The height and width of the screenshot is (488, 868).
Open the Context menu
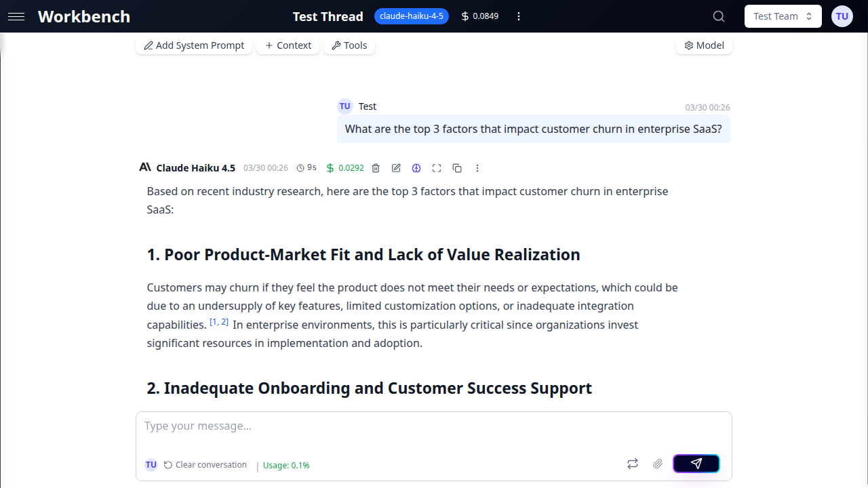point(288,45)
